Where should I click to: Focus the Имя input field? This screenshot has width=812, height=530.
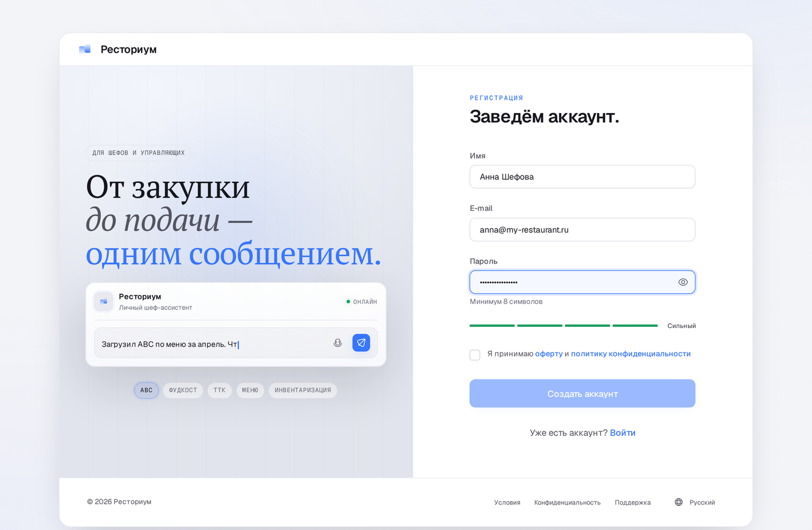click(582, 177)
